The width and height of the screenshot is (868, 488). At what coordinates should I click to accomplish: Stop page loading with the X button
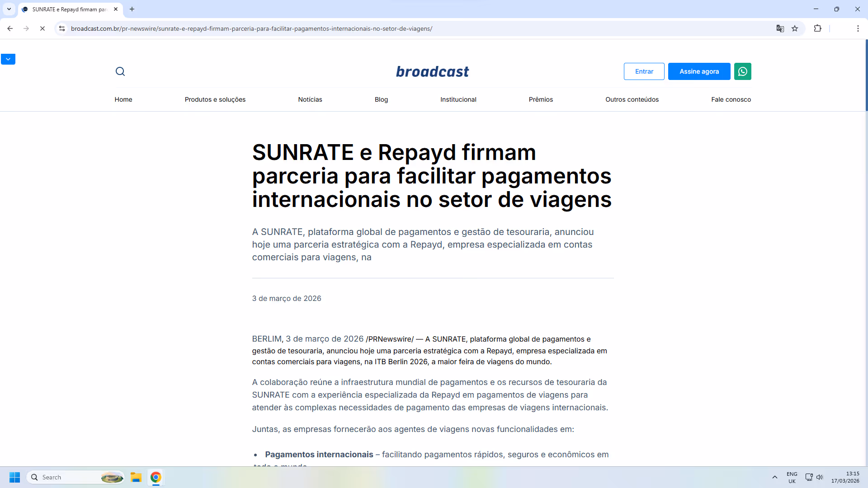(42, 28)
